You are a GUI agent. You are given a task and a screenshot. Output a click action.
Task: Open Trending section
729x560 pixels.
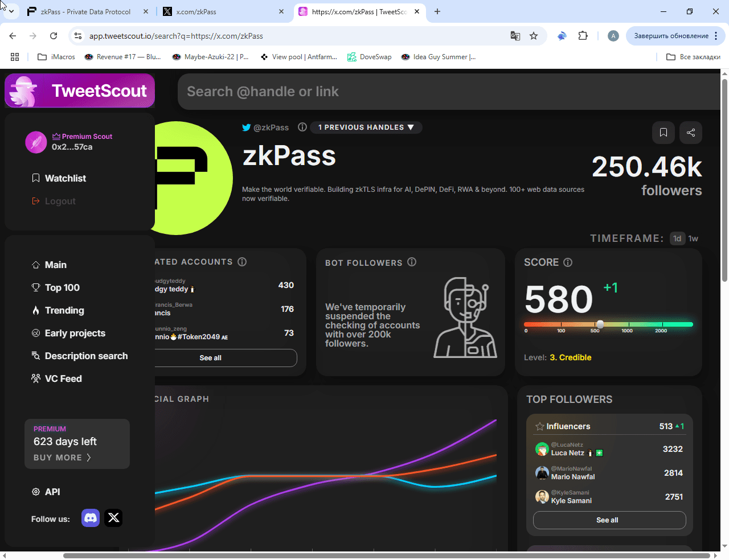(x=58, y=310)
